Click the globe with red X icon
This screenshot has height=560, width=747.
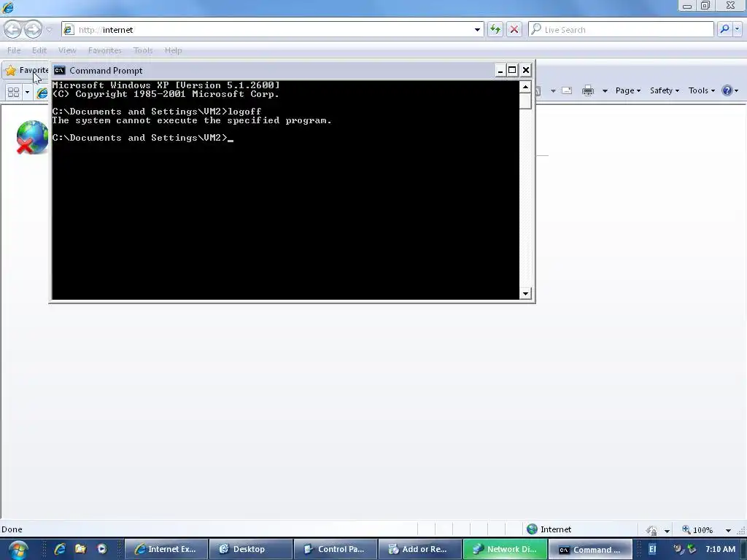(x=32, y=138)
